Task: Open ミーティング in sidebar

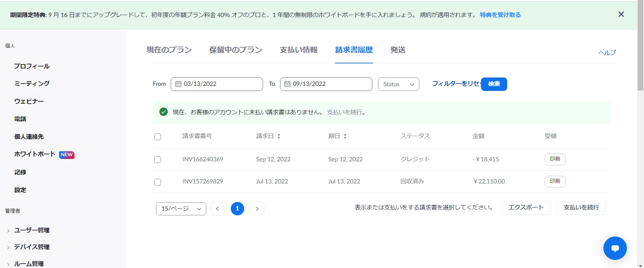Action: [32, 84]
